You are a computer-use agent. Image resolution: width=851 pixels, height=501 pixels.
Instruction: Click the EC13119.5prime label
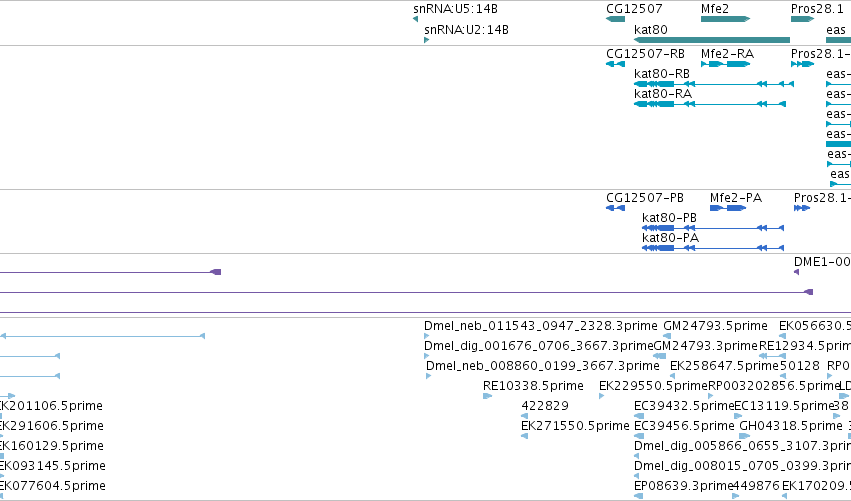pos(784,406)
